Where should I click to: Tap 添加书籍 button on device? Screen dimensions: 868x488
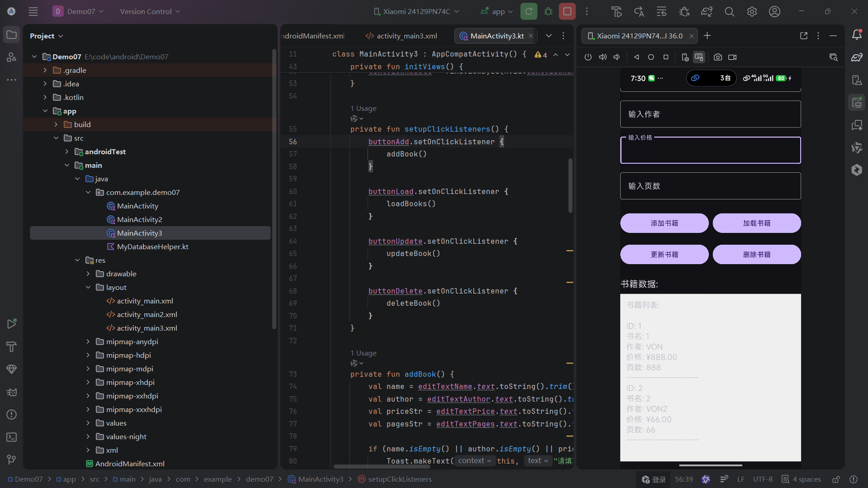pyautogui.click(x=664, y=223)
